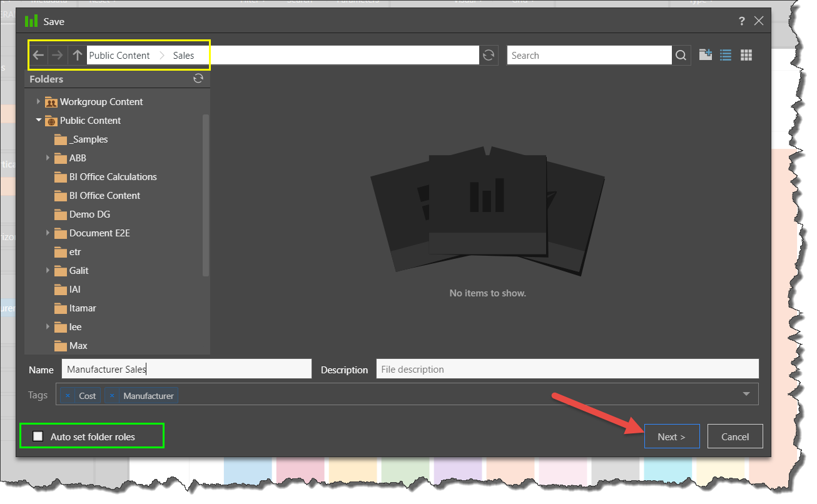Remove the Manufacturer tag

[x=112, y=396]
